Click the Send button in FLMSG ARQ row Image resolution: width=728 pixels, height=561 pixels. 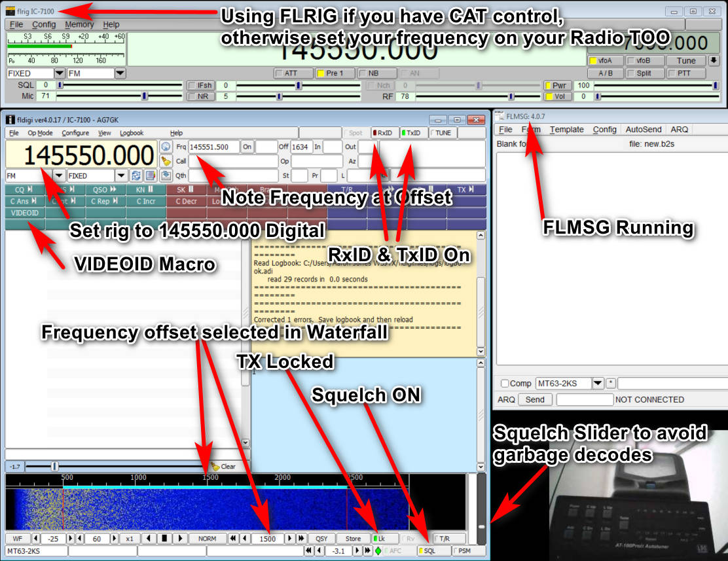click(535, 399)
